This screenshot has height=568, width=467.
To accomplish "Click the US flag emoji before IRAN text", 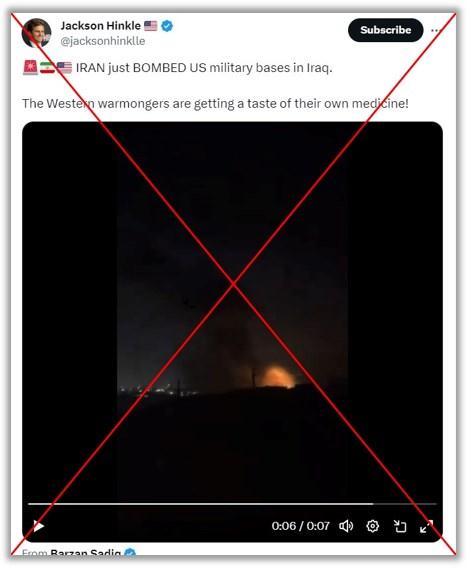I will pos(64,67).
